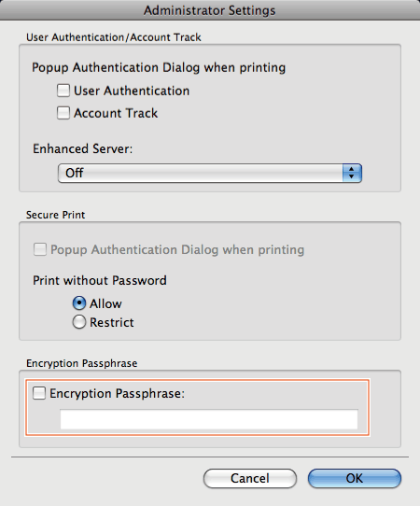The image size is (420, 506).
Task: Click the blue arrows on Enhanced Server popup
Action: 352,173
